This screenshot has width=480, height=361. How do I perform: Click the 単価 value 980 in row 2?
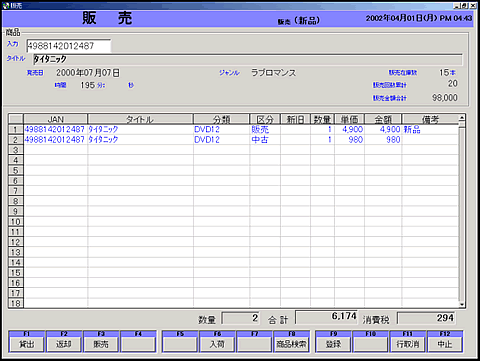pos(356,140)
